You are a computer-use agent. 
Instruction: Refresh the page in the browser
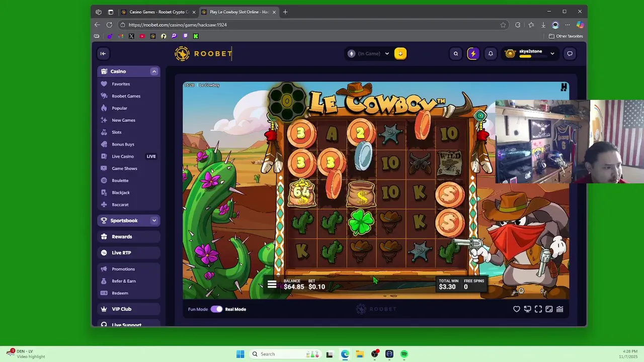coord(110,25)
